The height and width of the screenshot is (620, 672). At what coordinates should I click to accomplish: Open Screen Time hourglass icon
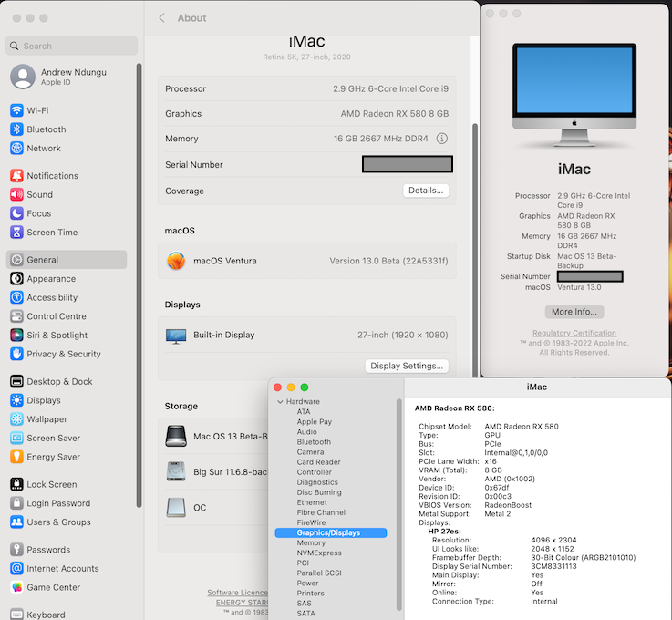click(x=16, y=232)
